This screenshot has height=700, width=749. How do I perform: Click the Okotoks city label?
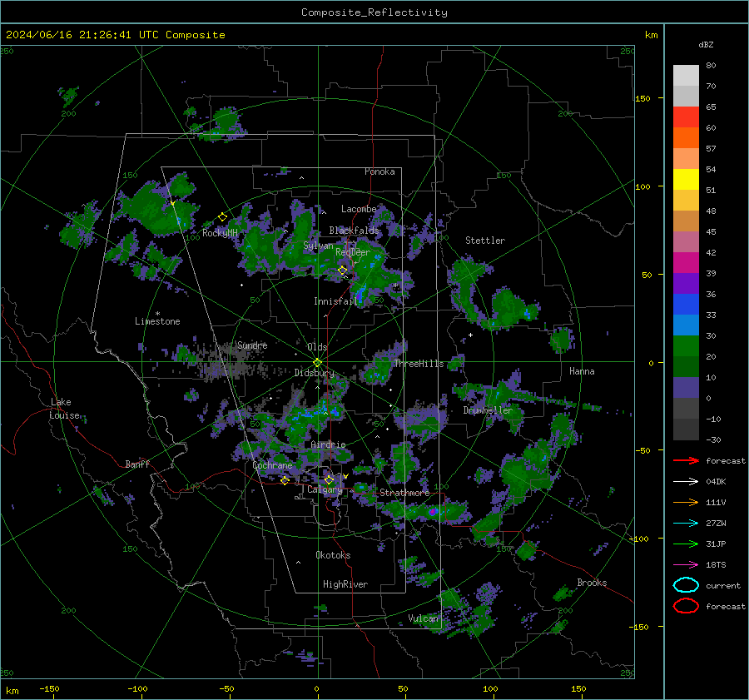click(333, 555)
